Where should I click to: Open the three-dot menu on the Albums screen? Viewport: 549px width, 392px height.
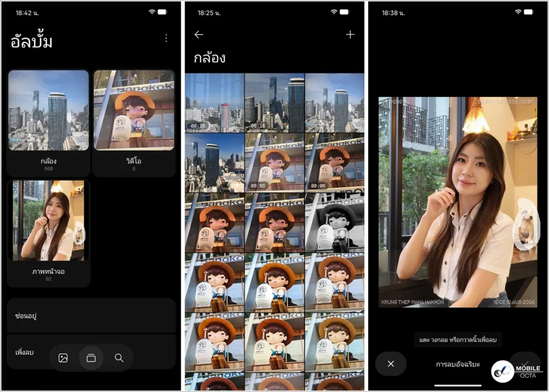point(166,38)
